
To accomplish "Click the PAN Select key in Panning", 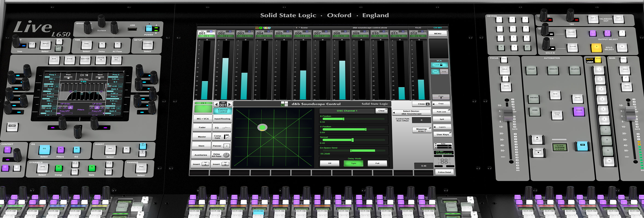I will coord(141,168).
